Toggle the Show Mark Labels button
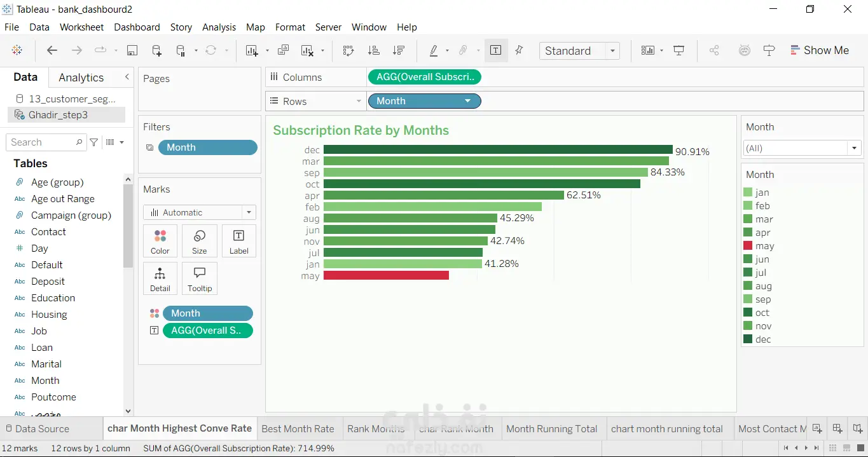The image size is (868, 457). click(496, 51)
